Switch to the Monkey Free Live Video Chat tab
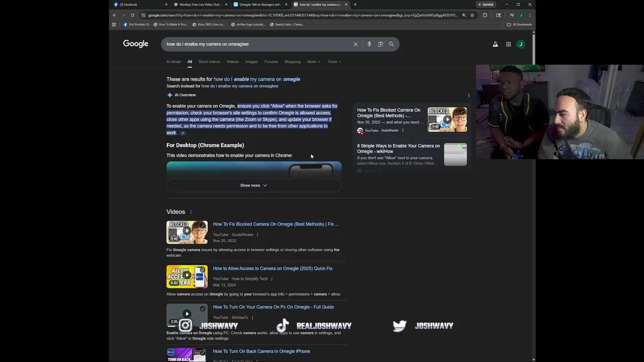The height and width of the screenshot is (362, 644). tap(200, 5)
